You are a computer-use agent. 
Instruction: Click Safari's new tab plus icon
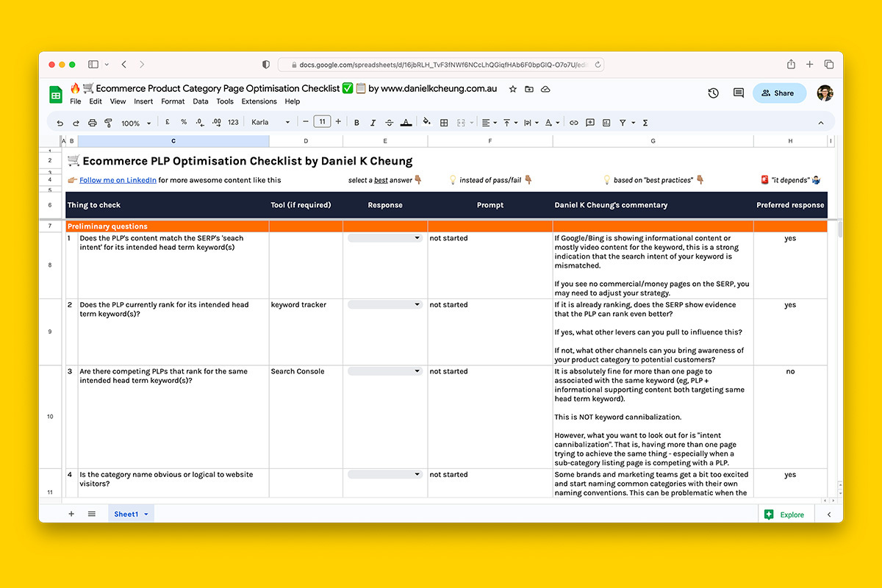pos(810,65)
